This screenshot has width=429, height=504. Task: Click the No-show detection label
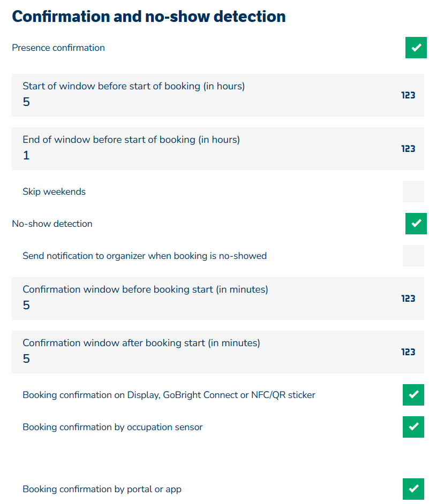[52, 224]
